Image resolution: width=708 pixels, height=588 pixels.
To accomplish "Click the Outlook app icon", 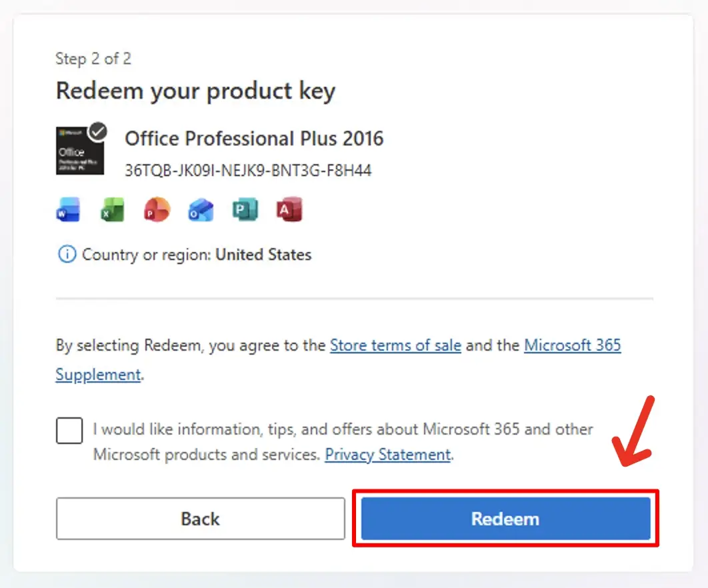I will coord(201,211).
